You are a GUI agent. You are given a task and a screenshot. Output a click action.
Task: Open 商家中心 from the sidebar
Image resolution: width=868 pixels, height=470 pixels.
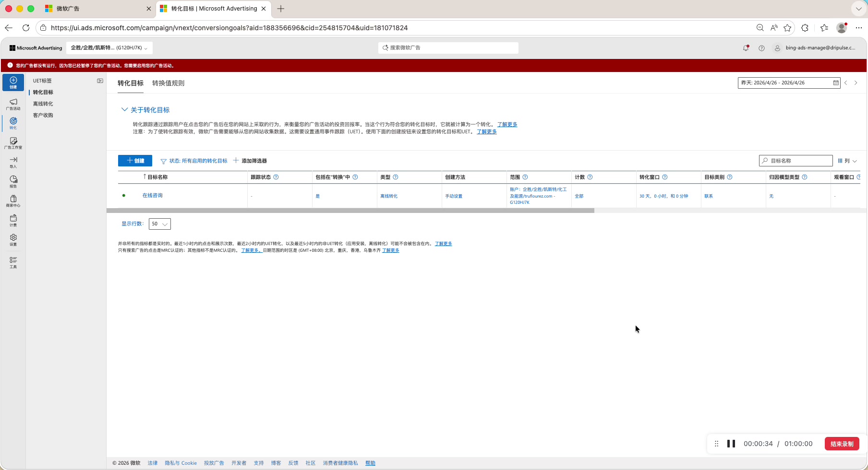coord(13,201)
